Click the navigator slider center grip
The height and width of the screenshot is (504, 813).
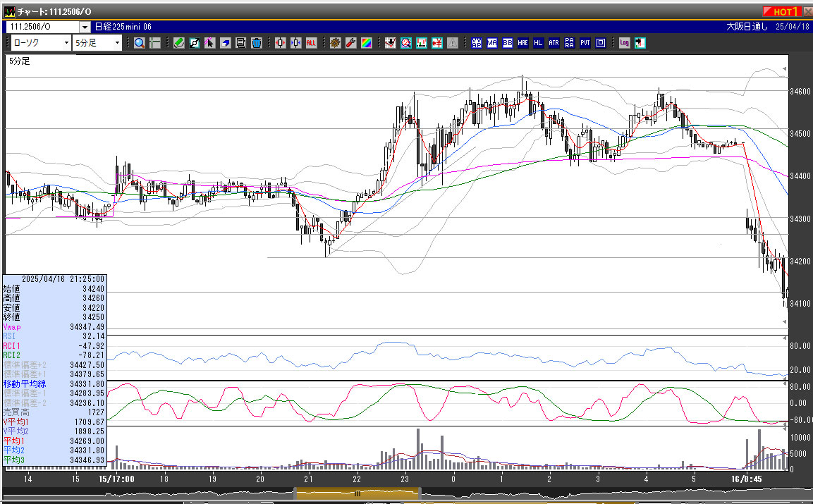[x=357, y=493]
